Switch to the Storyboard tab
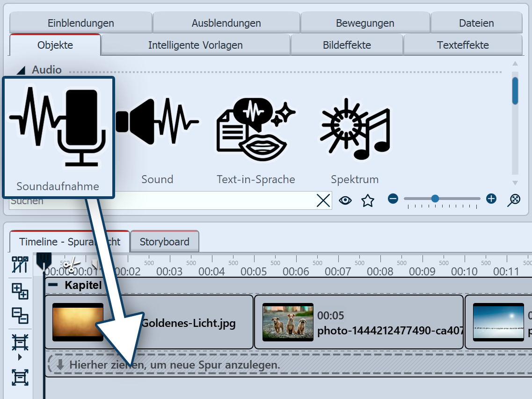The image size is (532, 399). pos(164,241)
